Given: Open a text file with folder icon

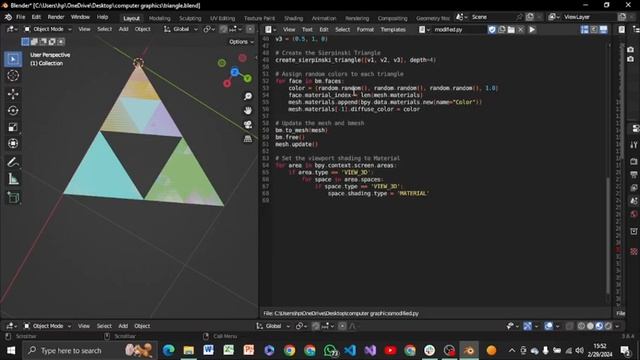Looking at the screenshot, I should pos(511,29).
